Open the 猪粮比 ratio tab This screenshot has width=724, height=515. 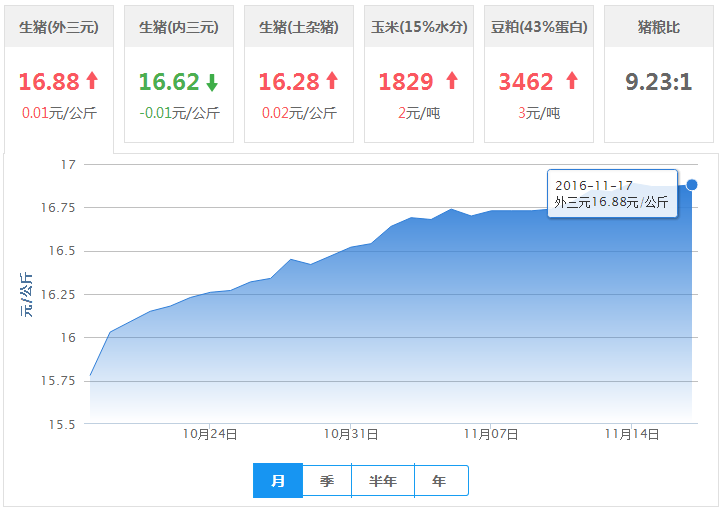(658, 27)
